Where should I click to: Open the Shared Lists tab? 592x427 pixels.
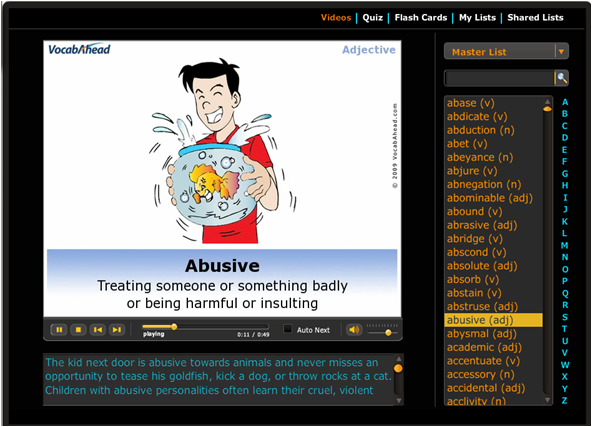click(535, 18)
